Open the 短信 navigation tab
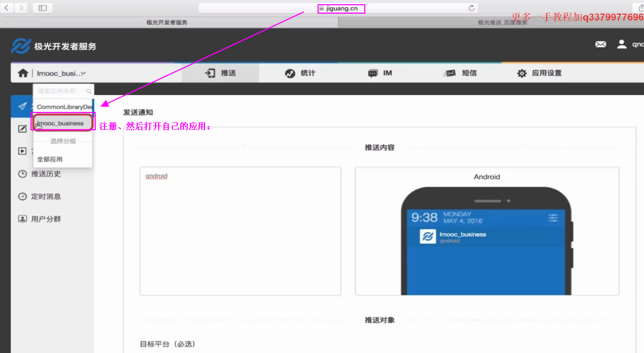The image size is (644, 353). tap(460, 73)
